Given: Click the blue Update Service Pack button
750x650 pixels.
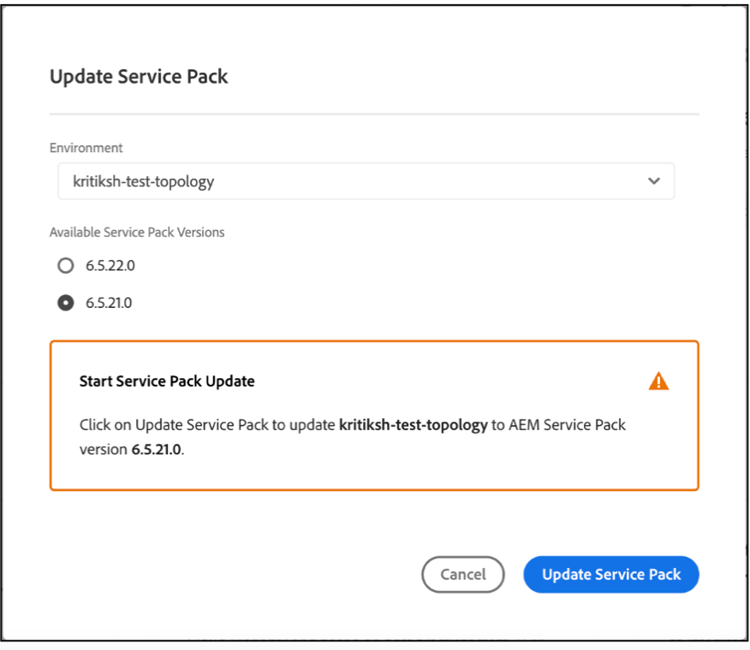Looking at the screenshot, I should pyautogui.click(x=611, y=574).
